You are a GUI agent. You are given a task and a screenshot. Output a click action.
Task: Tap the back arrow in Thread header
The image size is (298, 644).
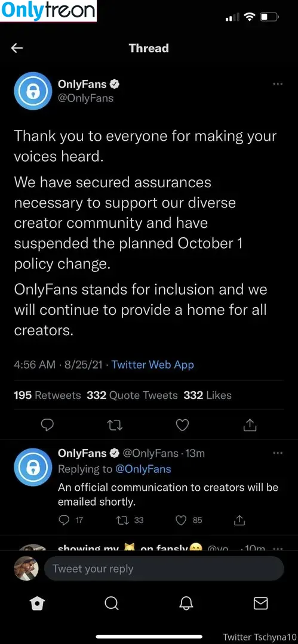[x=17, y=48]
